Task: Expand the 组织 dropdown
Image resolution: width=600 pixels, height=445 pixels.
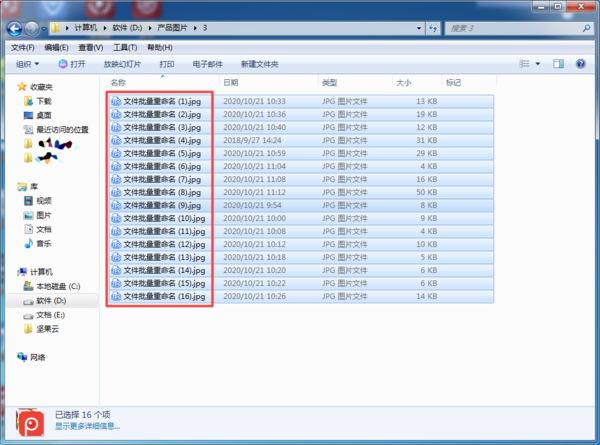Action: 28,64
